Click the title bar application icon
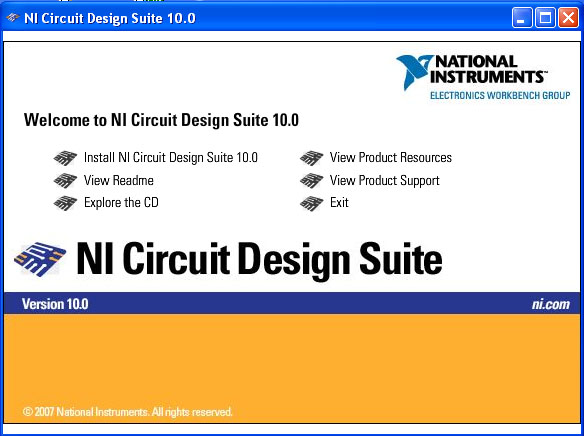This screenshot has height=436, width=584. tap(13, 17)
